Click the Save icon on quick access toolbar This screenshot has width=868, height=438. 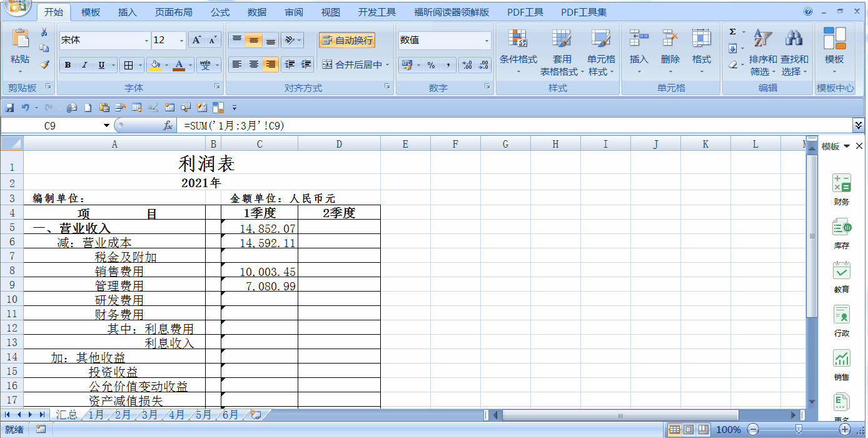click(x=9, y=106)
